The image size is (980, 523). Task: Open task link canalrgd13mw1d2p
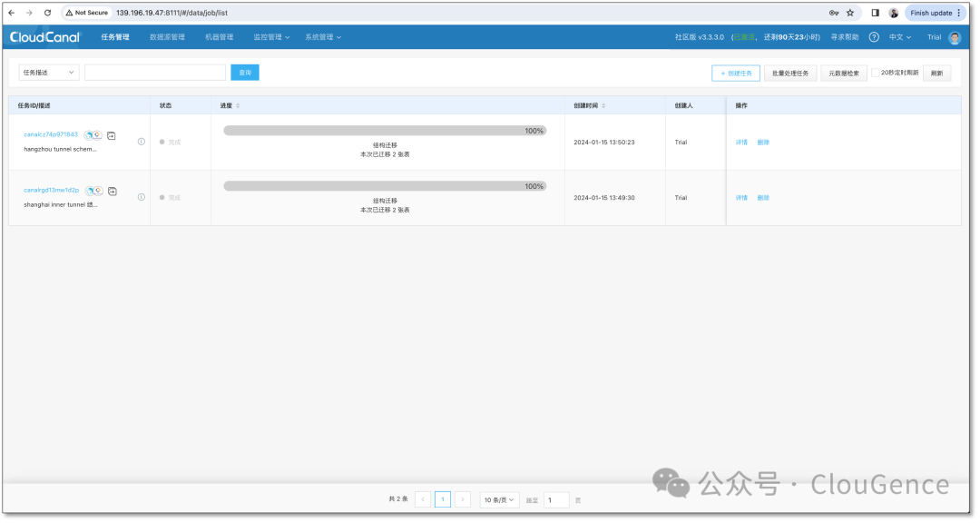[x=51, y=190]
